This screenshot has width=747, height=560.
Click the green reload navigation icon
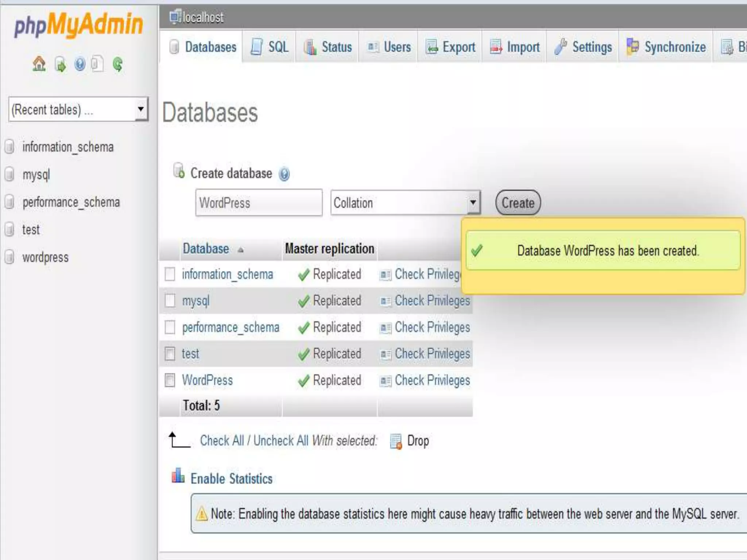pos(117,65)
